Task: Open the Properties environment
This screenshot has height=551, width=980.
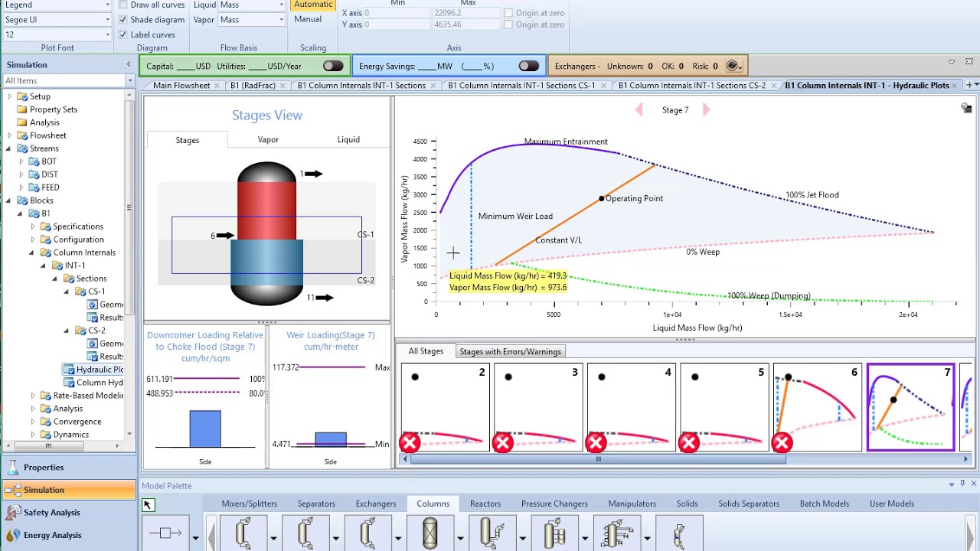Action: coord(69,468)
